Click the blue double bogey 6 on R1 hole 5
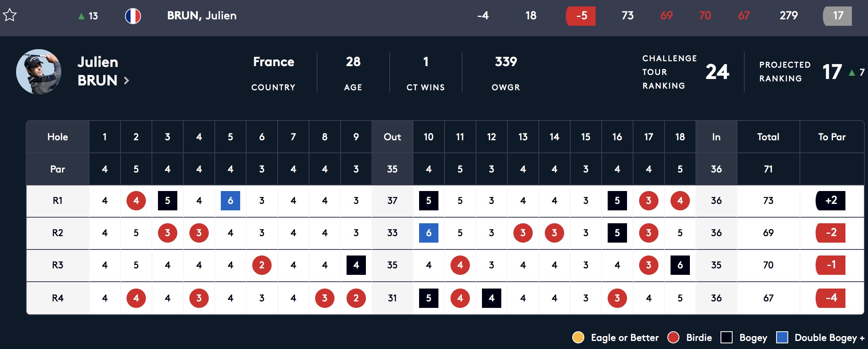Image resolution: width=868 pixels, height=349 pixels. click(230, 201)
